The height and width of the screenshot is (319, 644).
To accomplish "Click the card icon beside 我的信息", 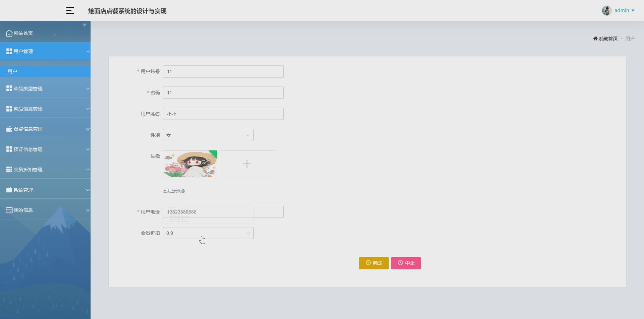I will 9,210.
